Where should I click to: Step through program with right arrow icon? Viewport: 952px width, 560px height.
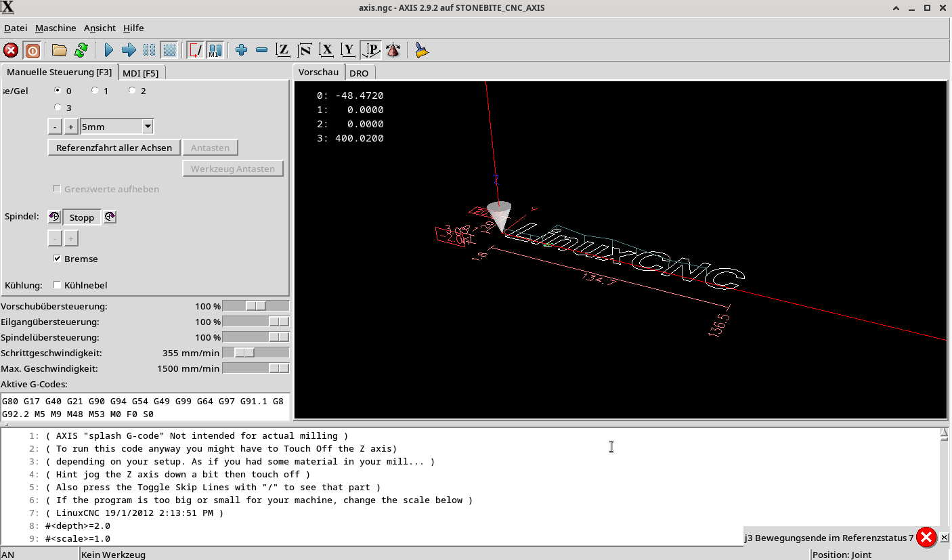129,50
